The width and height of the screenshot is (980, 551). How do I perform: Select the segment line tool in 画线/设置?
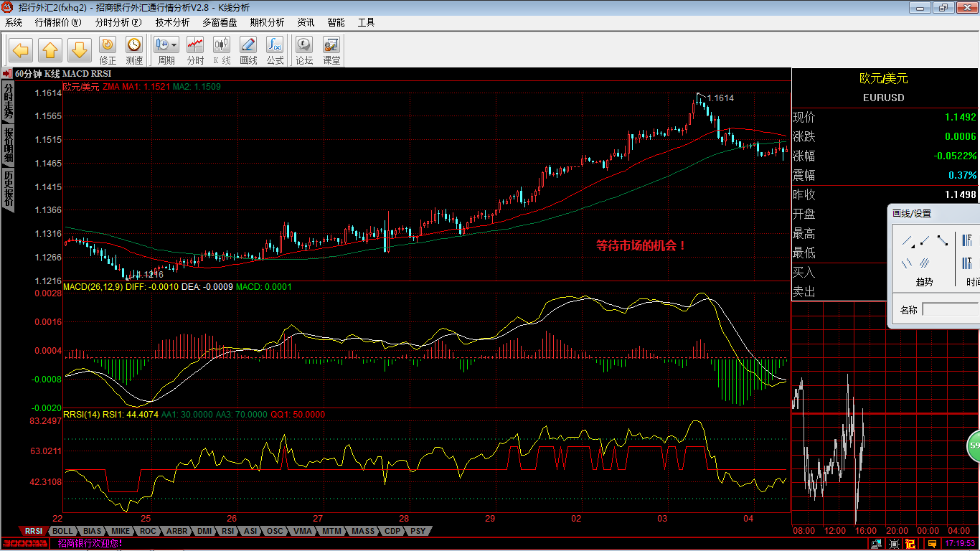point(942,241)
